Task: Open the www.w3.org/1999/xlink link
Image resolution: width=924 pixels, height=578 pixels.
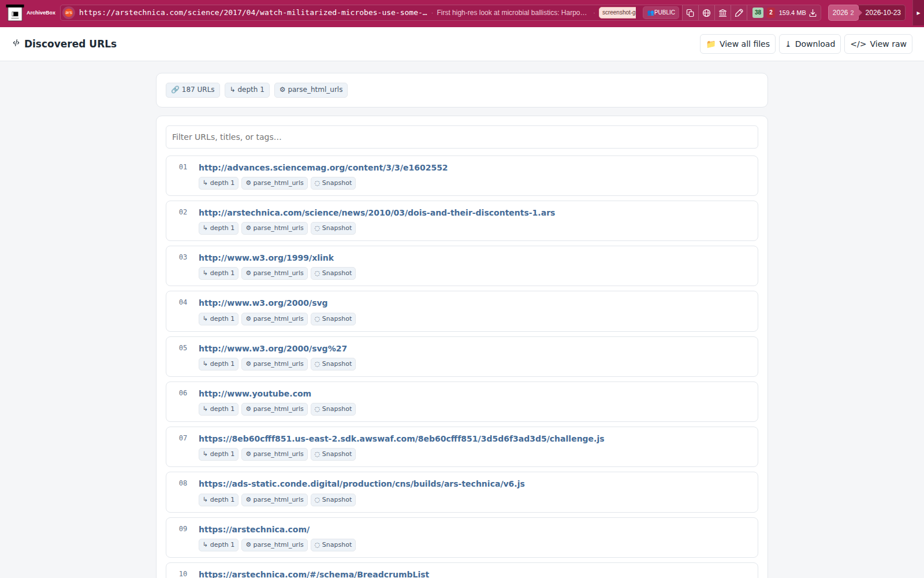Action: 266,258
